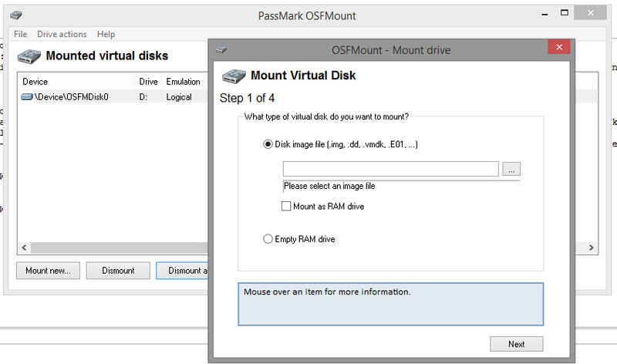Click the Mount Virtual Disk drive icon
The height and width of the screenshot is (364, 617).
pyautogui.click(x=234, y=76)
